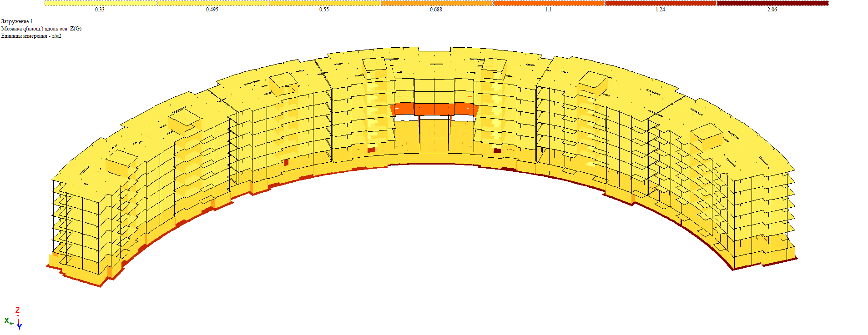Click the 0.33 legend color band
This screenshot has width=868, height=335.
pos(100,3)
